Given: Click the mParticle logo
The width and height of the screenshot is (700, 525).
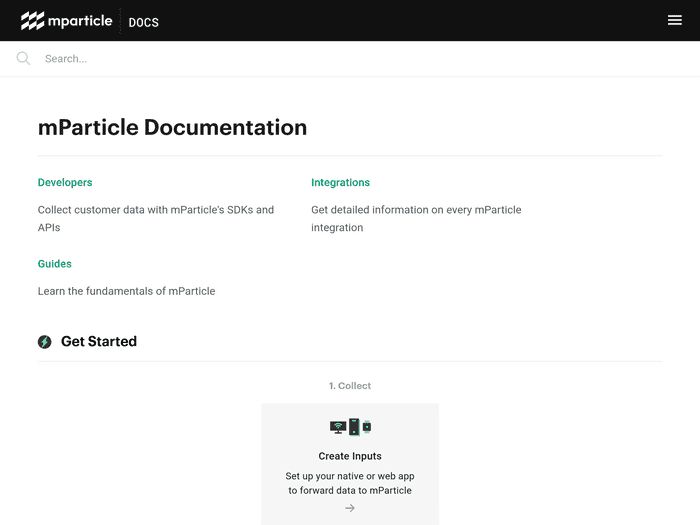Looking at the screenshot, I should (x=67, y=21).
